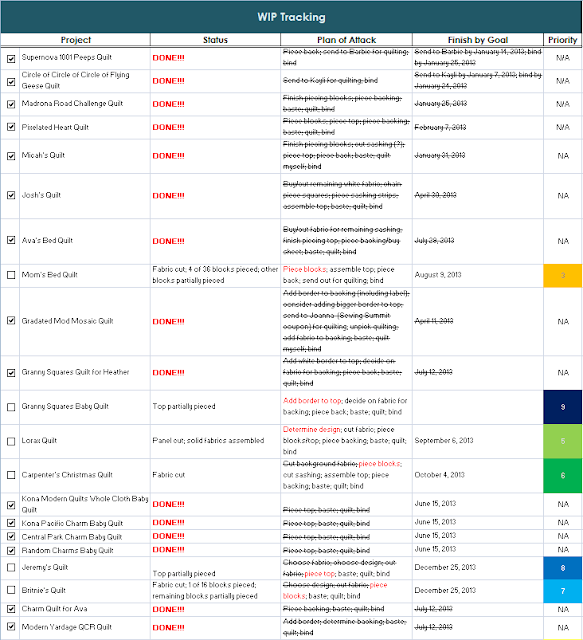Toggle Graduated Mod Mosaic Quilt checkbox

[11, 320]
